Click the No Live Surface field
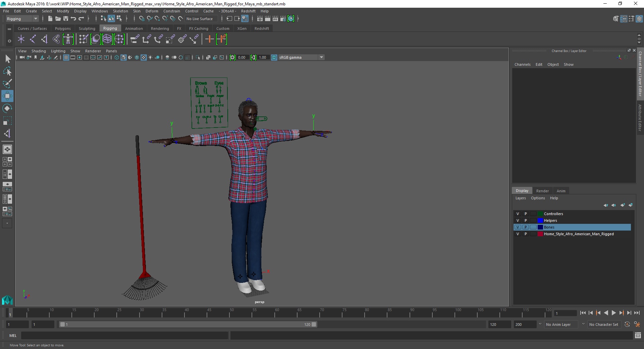 pos(201,19)
